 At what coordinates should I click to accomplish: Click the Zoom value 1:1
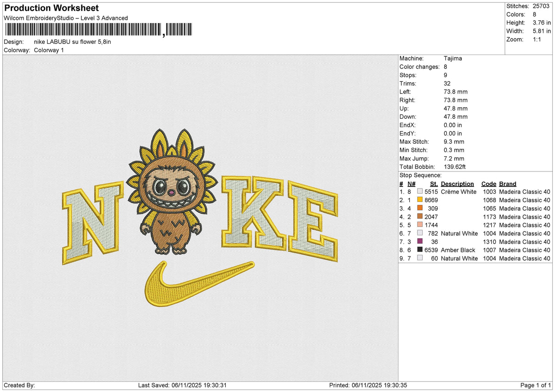(x=538, y=39)
